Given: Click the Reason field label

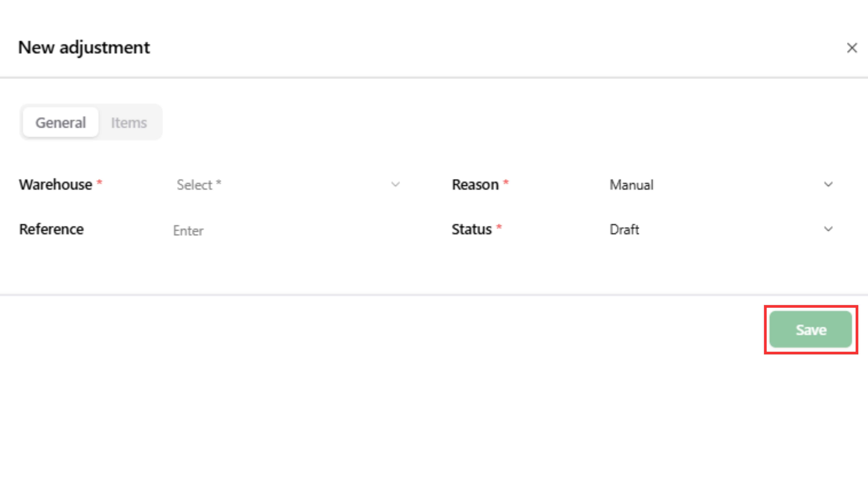Looking at the screenshot, I should coord(475,185).
